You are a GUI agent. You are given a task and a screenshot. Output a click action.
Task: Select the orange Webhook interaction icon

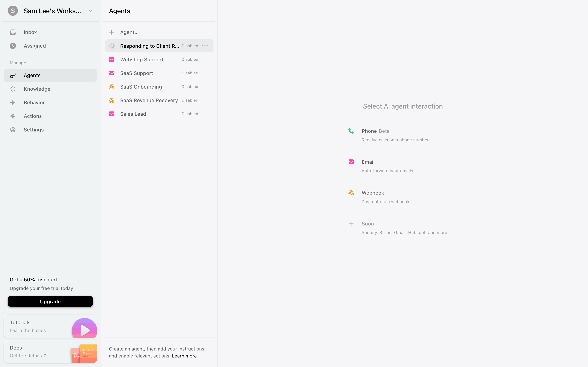pyautogui.click(x=351, y=193)
